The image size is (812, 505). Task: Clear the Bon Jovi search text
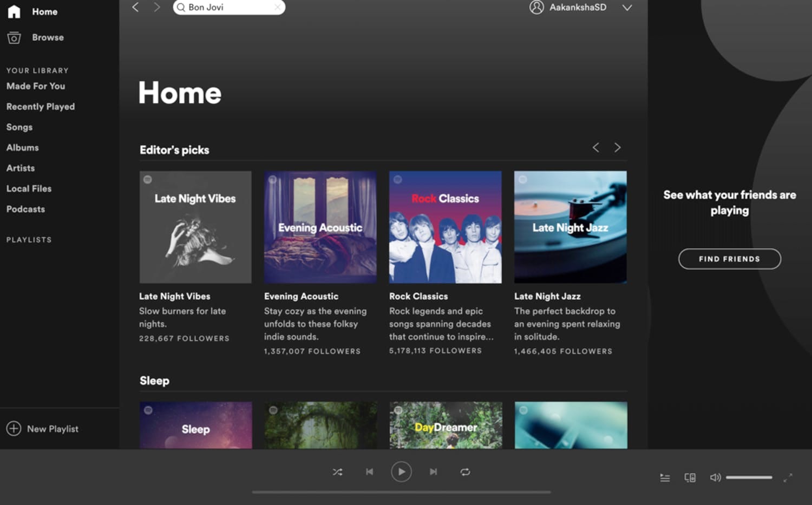[278, 7]
